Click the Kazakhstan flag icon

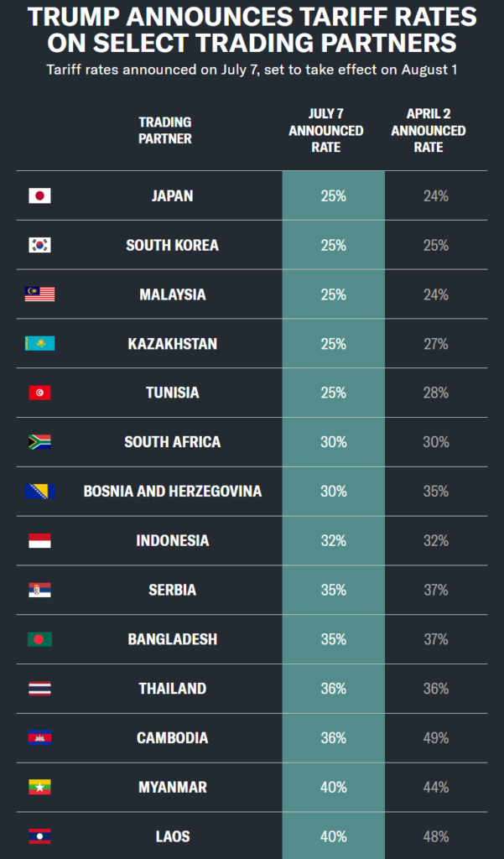pyautogui.click(x=39, y=343)
